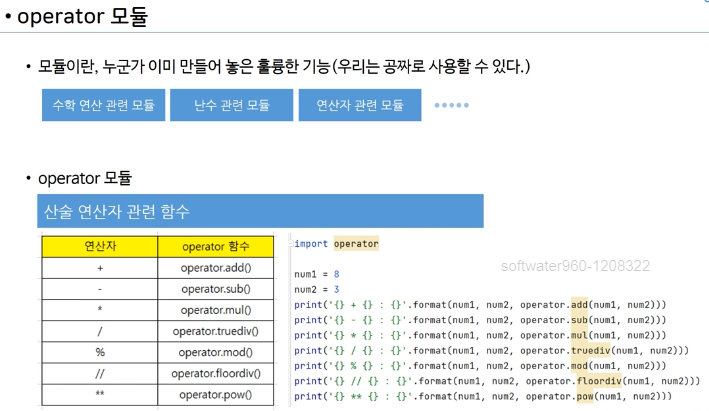709x411 pixels.
Task: Select the 'operator.mod()' table cell
Action: point(216,352)
